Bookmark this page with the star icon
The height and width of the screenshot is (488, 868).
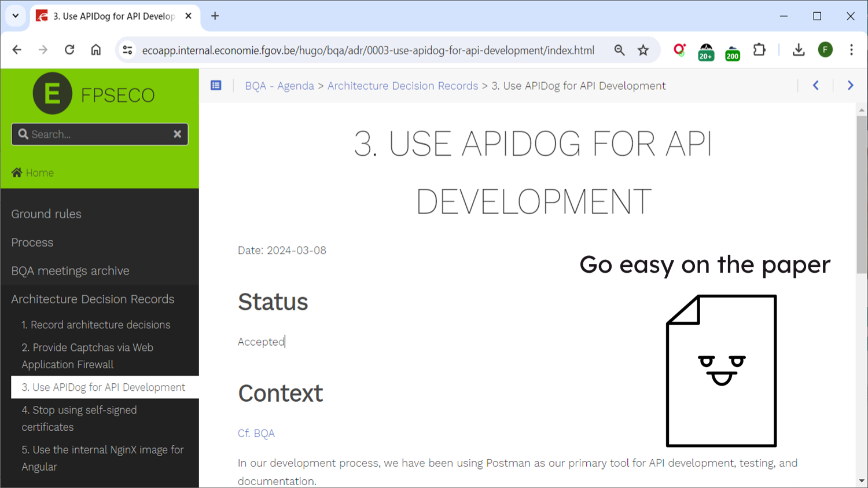[x=643, y=50]
